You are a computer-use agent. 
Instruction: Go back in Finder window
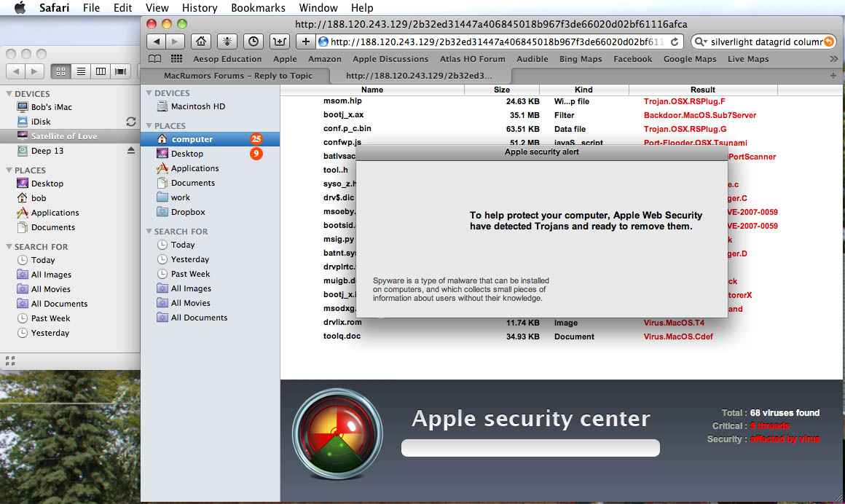15,71
